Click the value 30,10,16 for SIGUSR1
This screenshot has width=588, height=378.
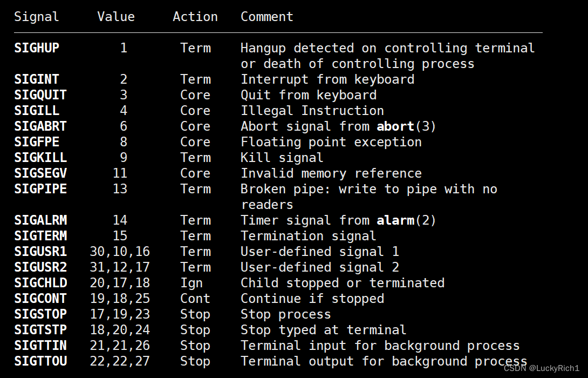(x=120, y=252)
